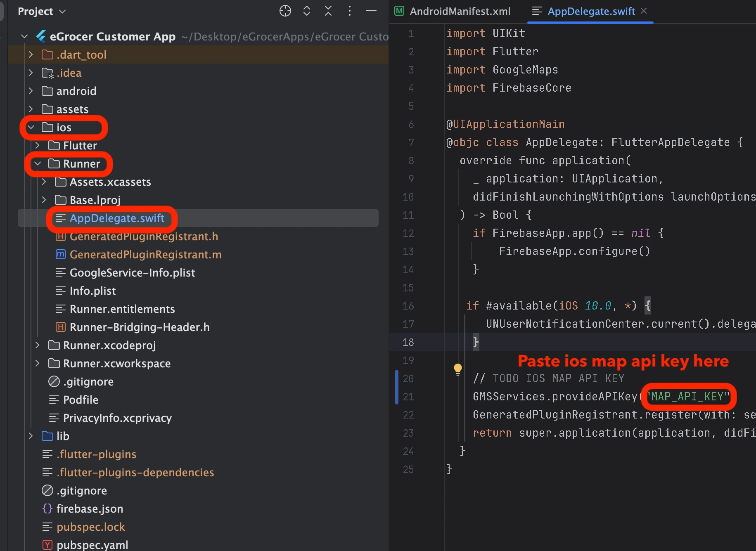Image resolution: width=756 pixels, height=551 pixels.
Task: Open the Project view dropdown
Action: click(42, 11)
